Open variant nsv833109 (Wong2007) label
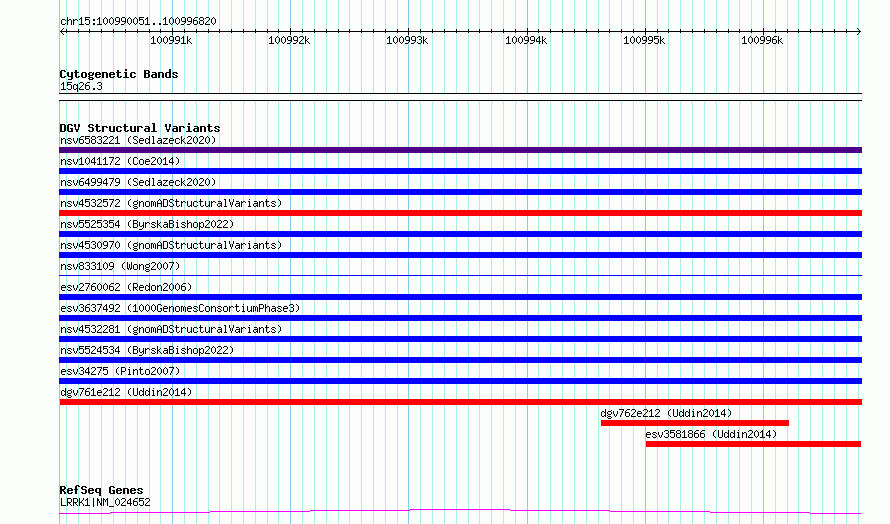Viewport: 890px width, 524px height. click(x=120, y=266)
